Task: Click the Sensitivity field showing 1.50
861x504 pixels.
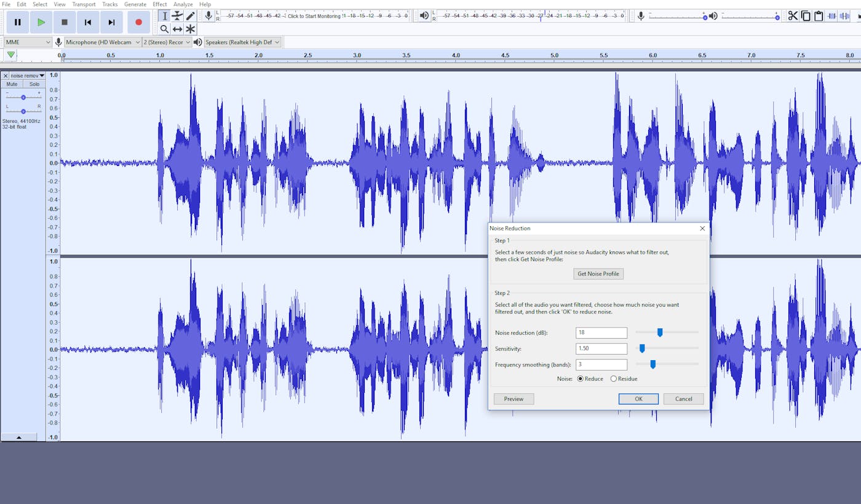Action: pos(601,348)
